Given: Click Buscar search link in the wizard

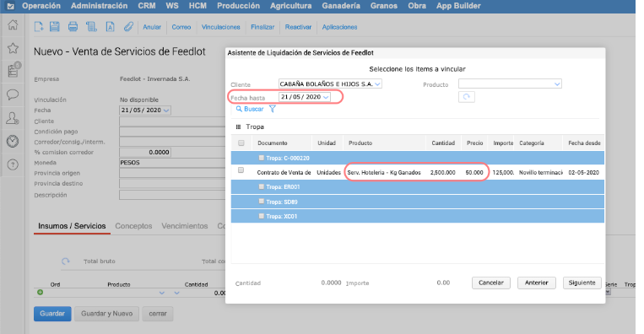Looking at the screenshot, I should (250, 109).
